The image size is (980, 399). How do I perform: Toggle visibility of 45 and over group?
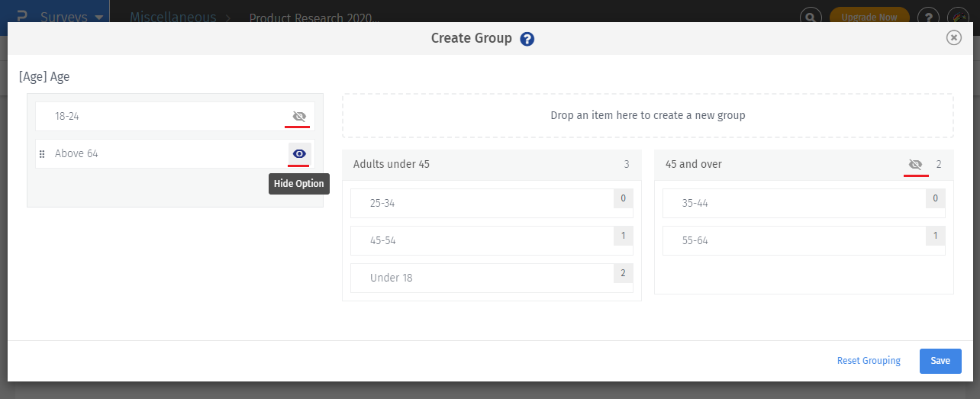coord(916,164)
